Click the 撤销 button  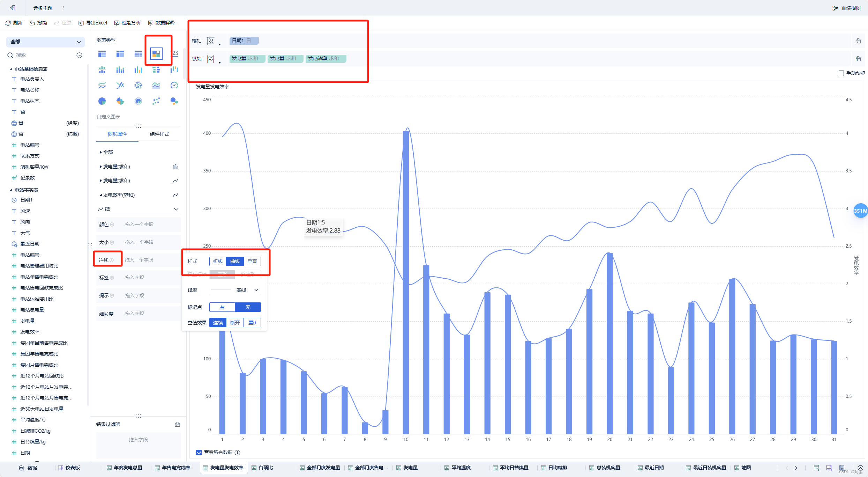tap(38, 23)
